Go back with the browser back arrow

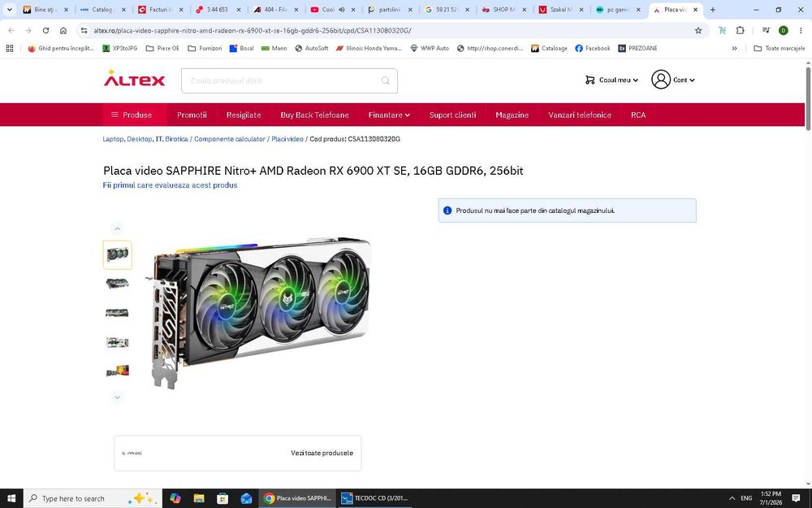(11, 31)
